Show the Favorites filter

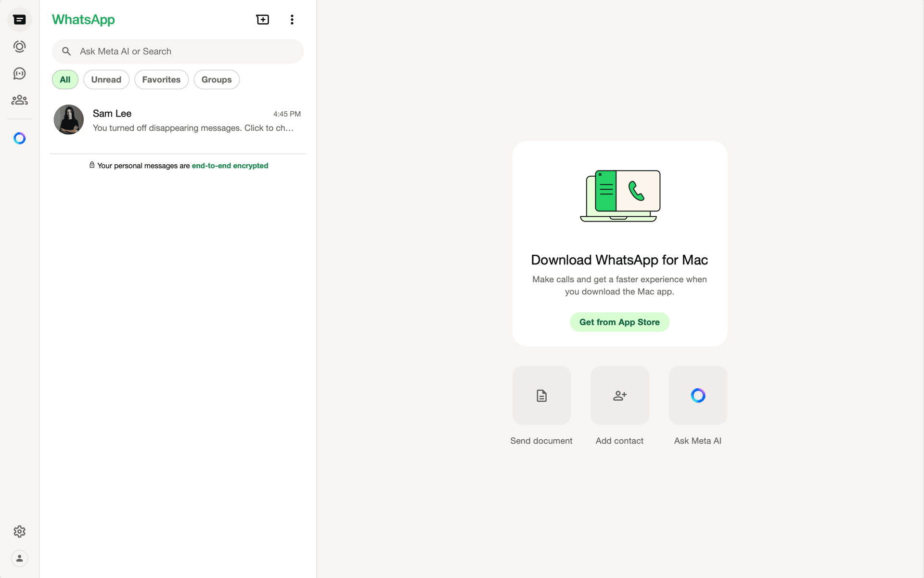click(161, 79)
